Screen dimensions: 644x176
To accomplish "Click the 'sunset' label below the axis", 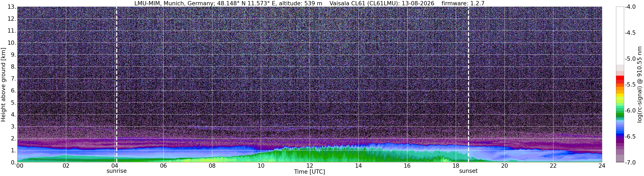I will click(x=468, y=171).
